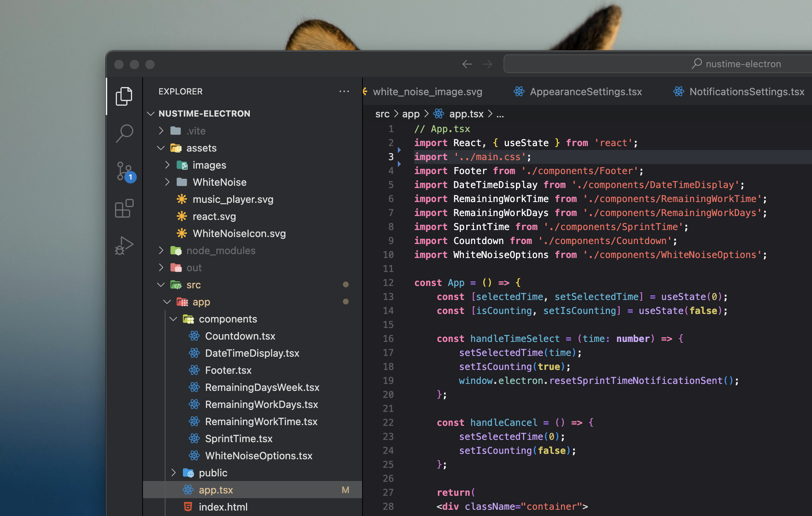Screen dimensions: 812x516
Task: Click the '../main.css' import string
Action: 490,157
